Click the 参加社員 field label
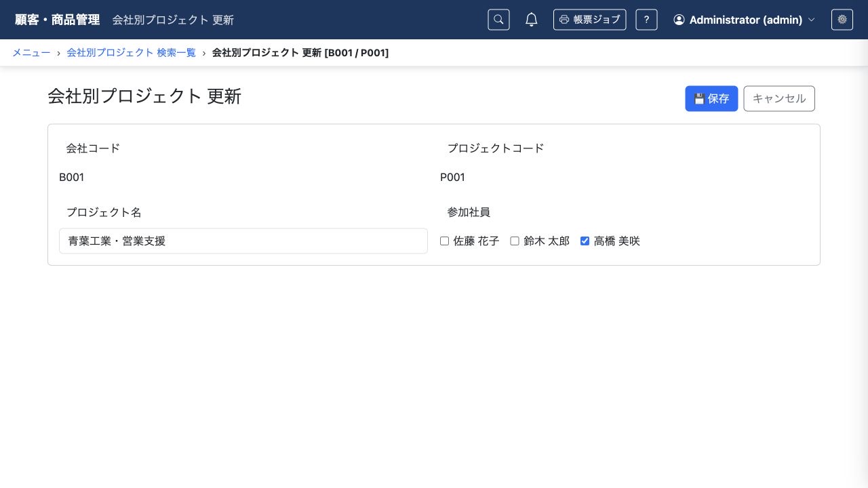Image resolution: width=868 pixels, height=488 pixels. [469, 212]
